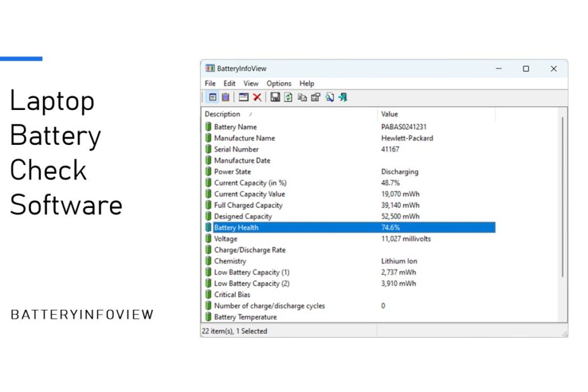Click the red X delete icon in toolbar

click(257, 97)
